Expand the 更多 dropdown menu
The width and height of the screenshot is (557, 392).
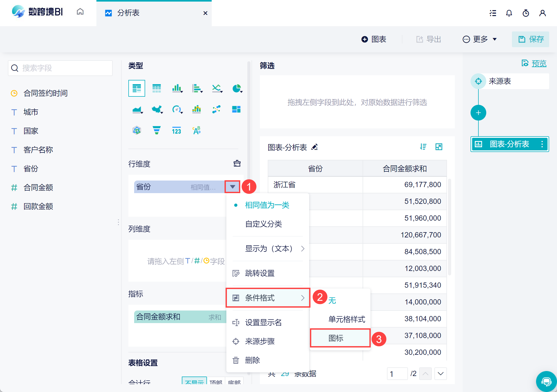(x=480, y=39)
